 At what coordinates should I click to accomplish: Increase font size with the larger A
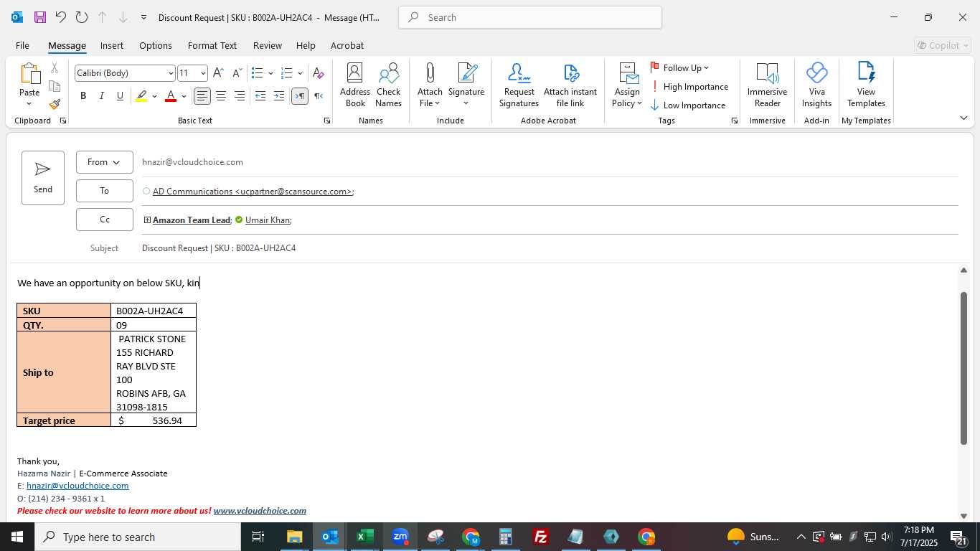click(x=219, y=73)
